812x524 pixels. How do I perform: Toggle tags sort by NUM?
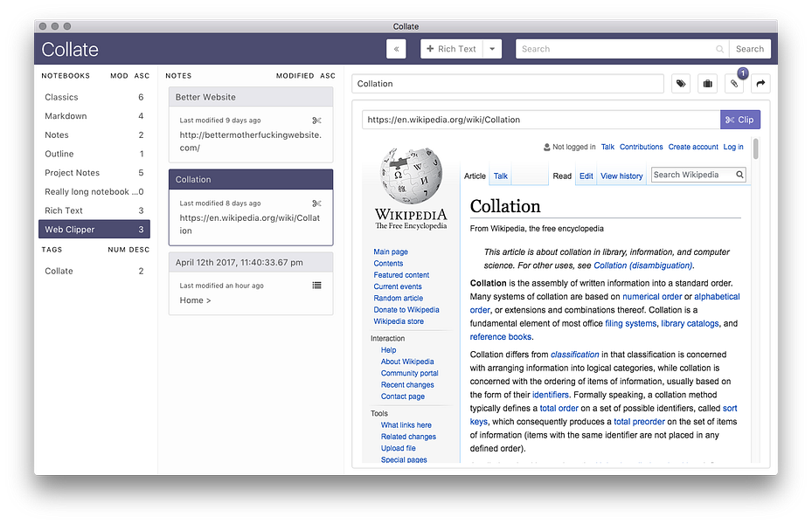coord(116,249)
